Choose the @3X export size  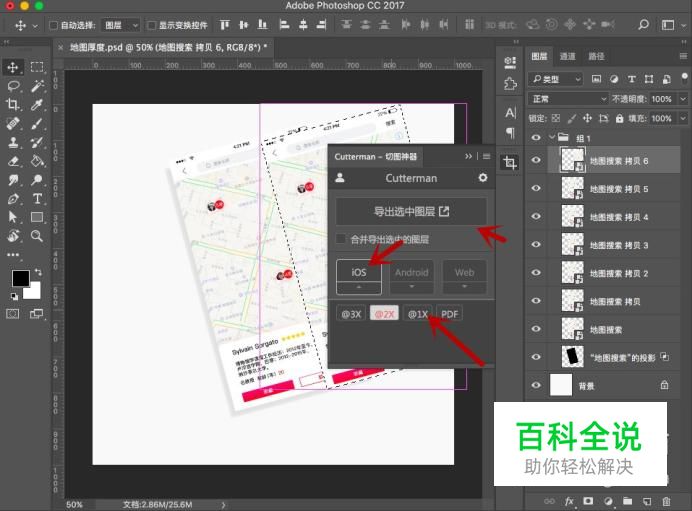click(x=351, y=314)
